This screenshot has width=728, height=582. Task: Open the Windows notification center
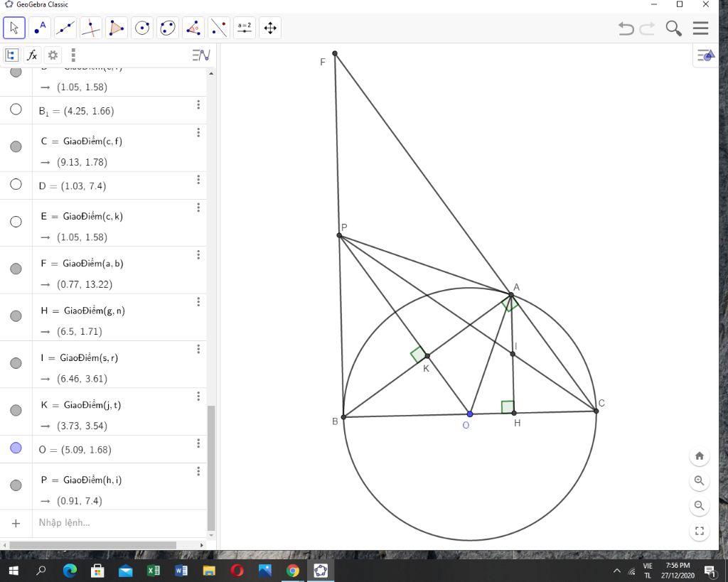710,571
